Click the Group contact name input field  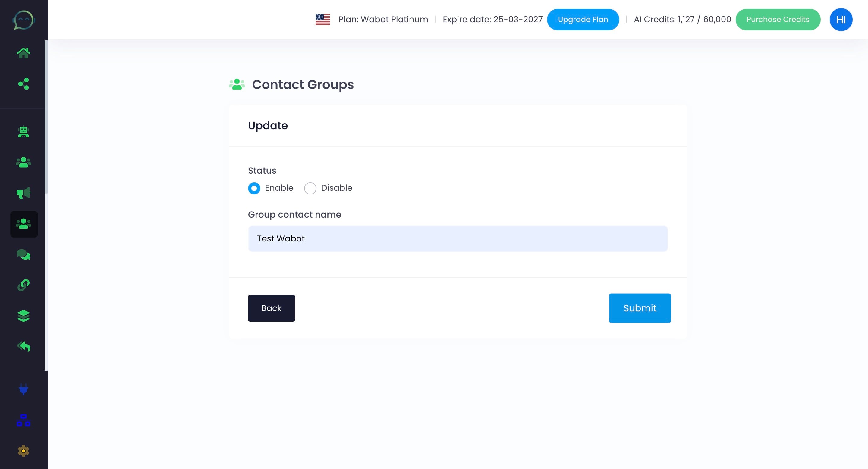[458, 238]
